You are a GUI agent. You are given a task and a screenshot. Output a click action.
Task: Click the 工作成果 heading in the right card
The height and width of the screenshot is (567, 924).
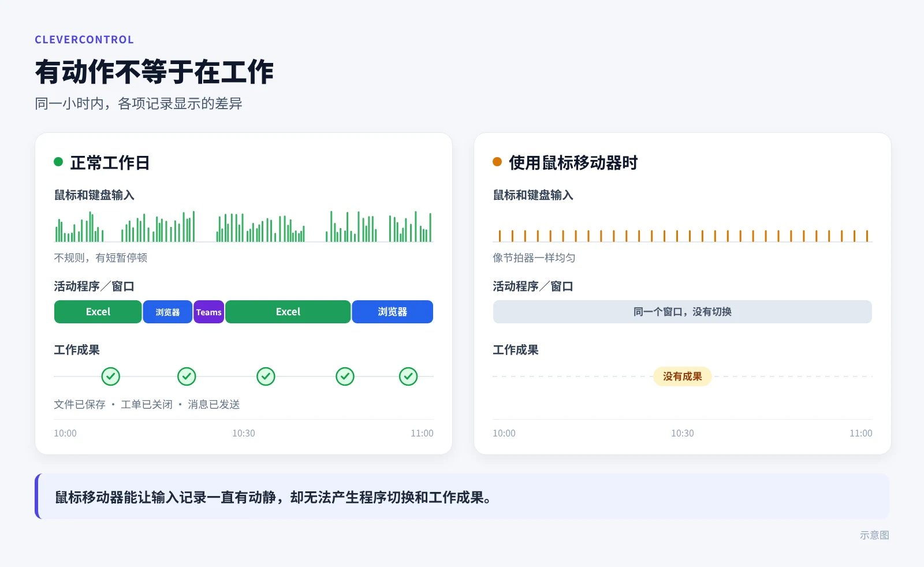516,350
